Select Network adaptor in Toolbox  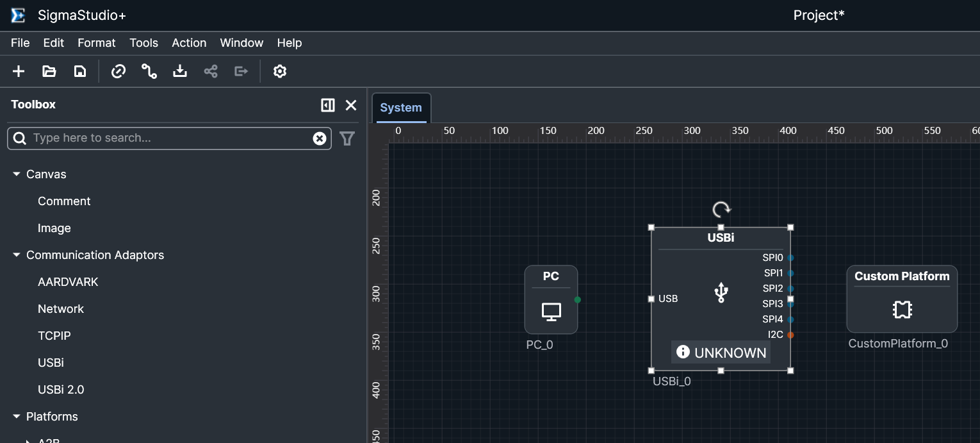coord(61,309)
